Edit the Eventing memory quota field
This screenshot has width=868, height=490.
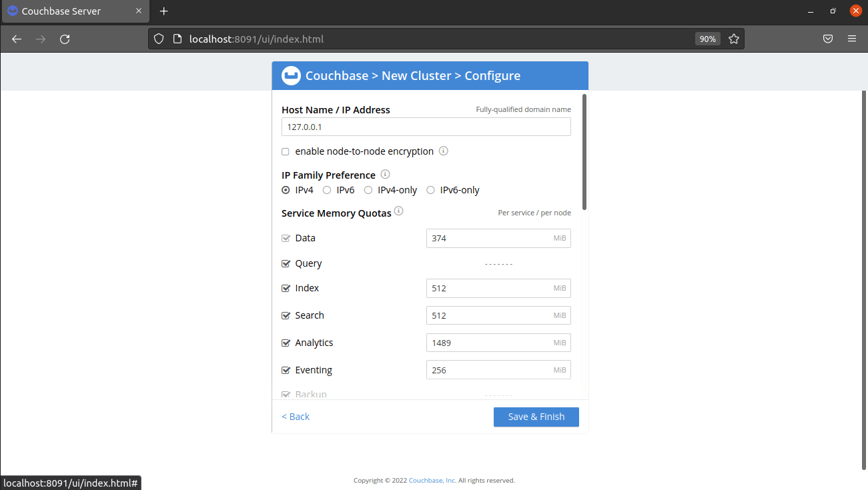[498, 370]
